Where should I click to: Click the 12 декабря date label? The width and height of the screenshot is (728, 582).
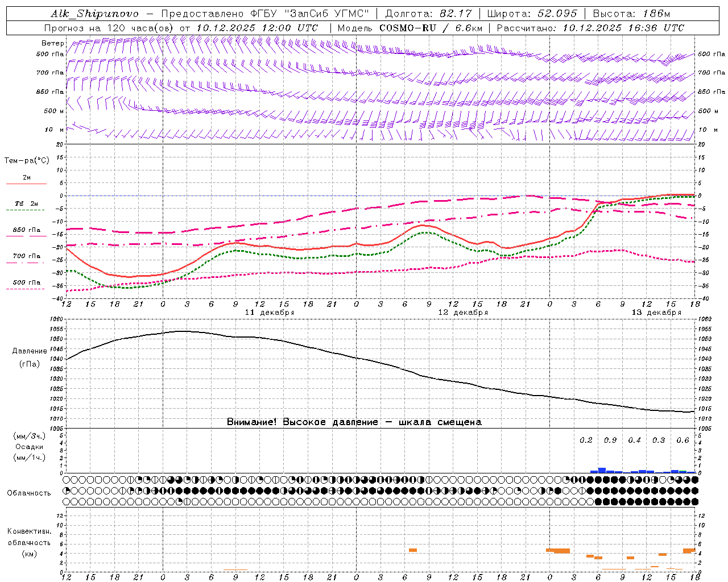point(463,313)
